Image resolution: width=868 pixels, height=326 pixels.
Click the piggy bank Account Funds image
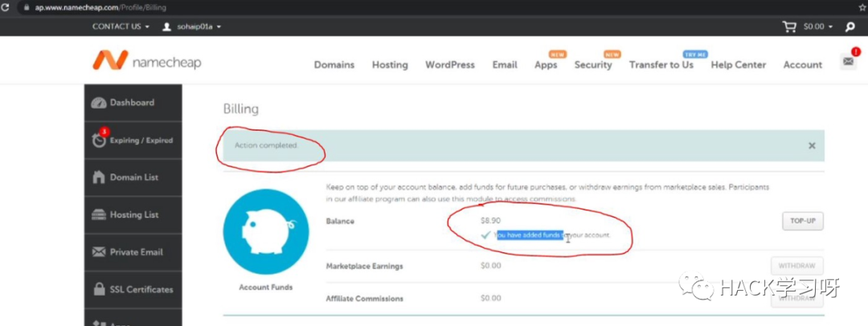266,232
